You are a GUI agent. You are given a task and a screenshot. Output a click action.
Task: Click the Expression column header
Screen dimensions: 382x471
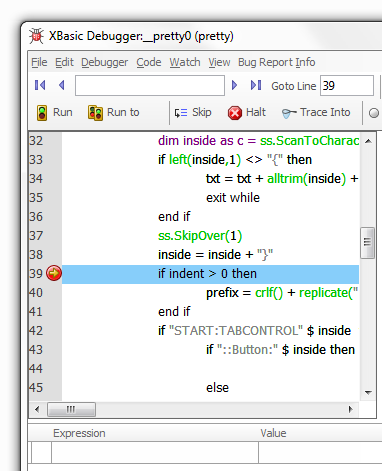pos(79,433)
